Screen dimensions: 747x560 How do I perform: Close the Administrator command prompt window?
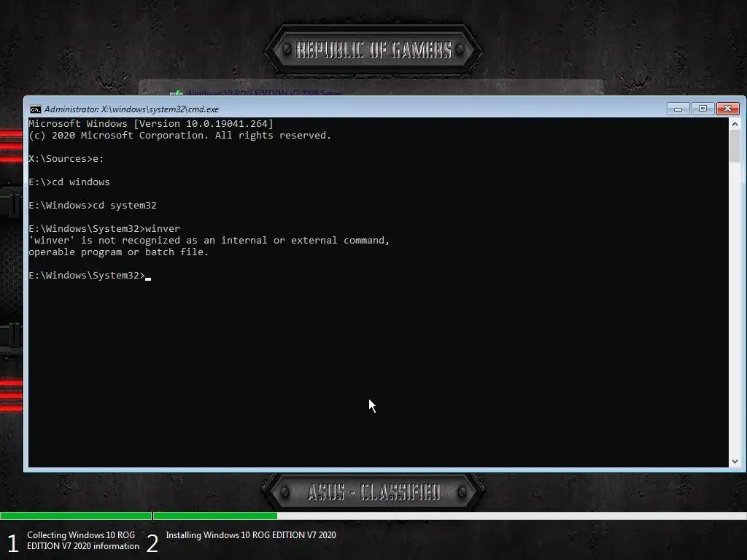(727, 109)
